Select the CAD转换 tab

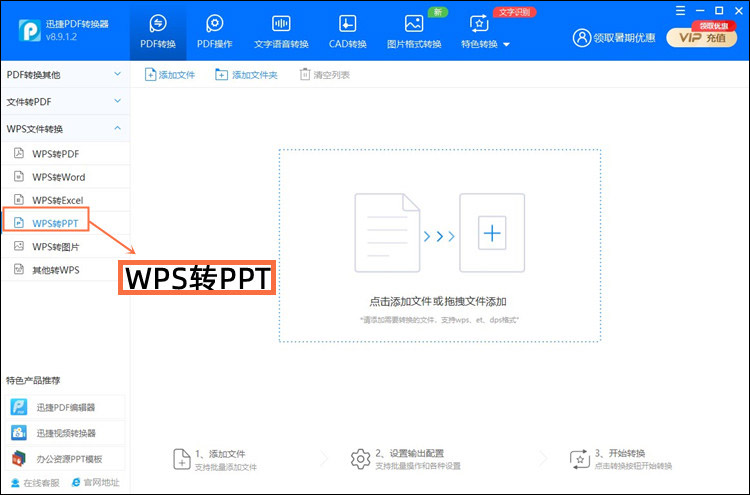coord(347,32)
